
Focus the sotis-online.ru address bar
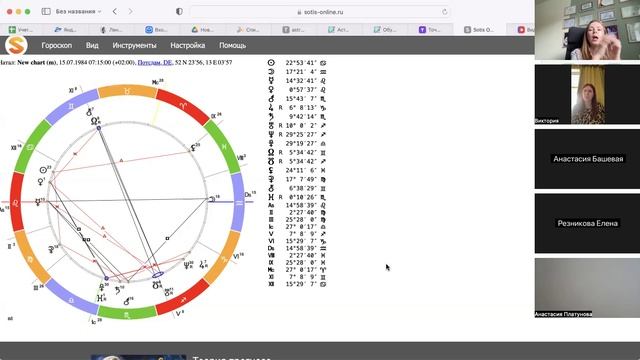coord(320,12)
